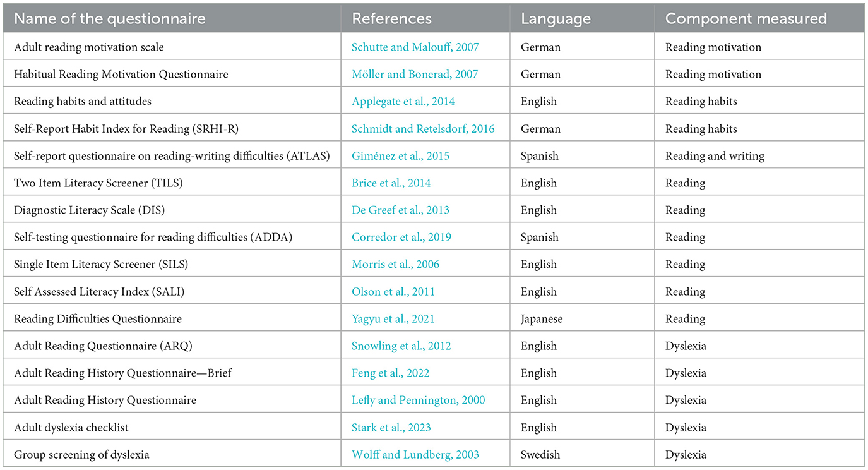Click 'Reading motivation' in the Adult reading motivation scale row
The width and height of the screenshot is (868, 470).
(713, 47)
